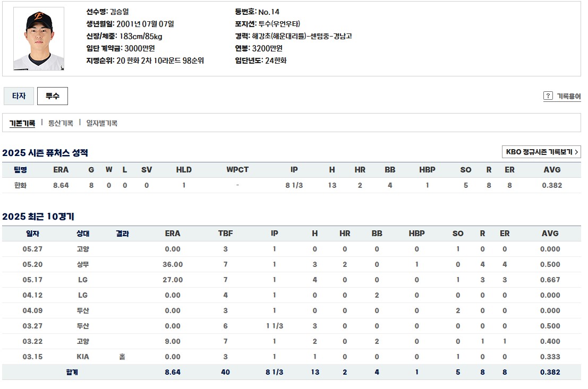Click the KIA opponent in 03.15 row
588x389 pixels.
click(83, 357)
